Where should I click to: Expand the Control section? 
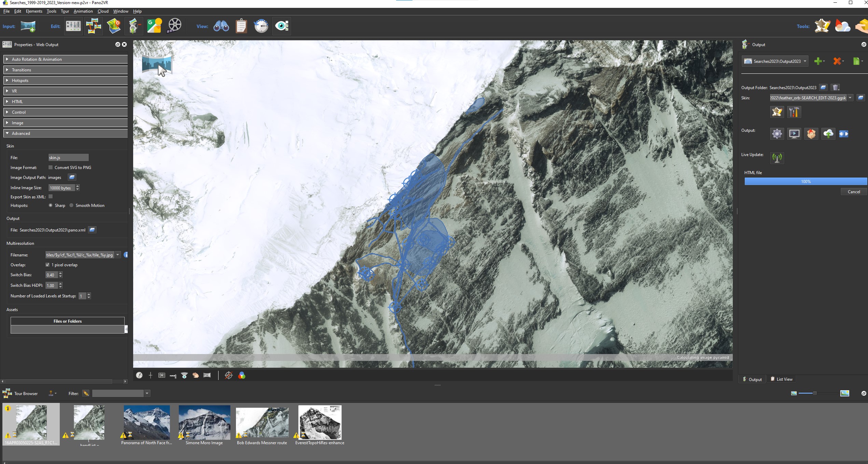pos(66,112)
